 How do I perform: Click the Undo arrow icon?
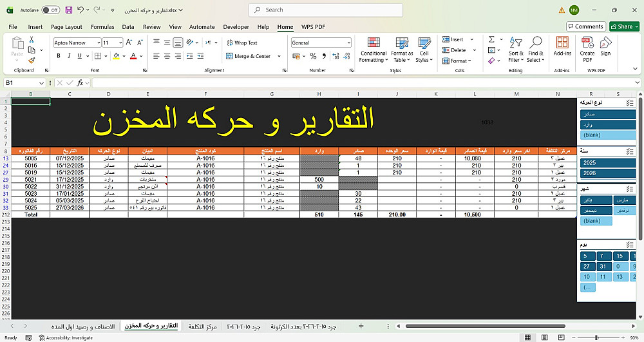point(81,10)
